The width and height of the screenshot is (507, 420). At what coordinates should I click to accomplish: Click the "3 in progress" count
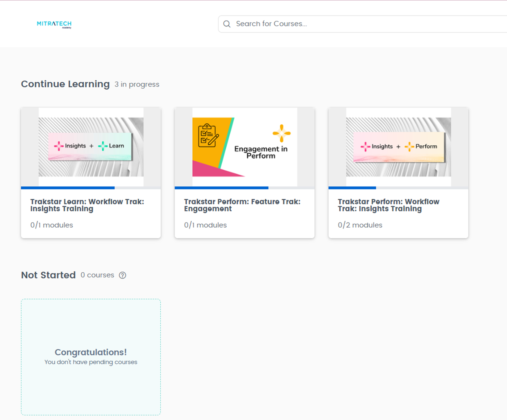[x=137, y=84]
